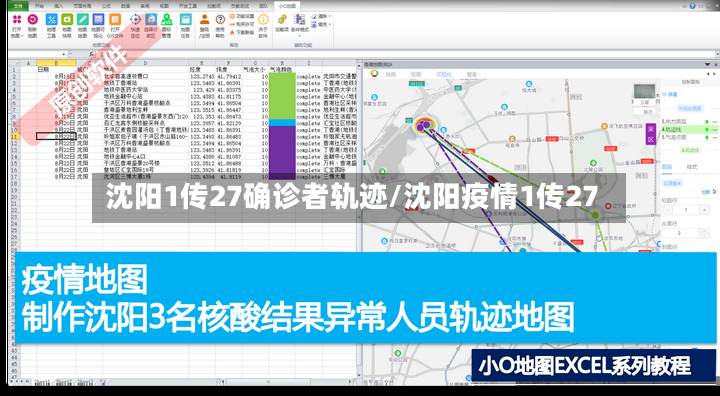
Task: Click the right arrow in map pane toolbar
Action: point(714,74)
